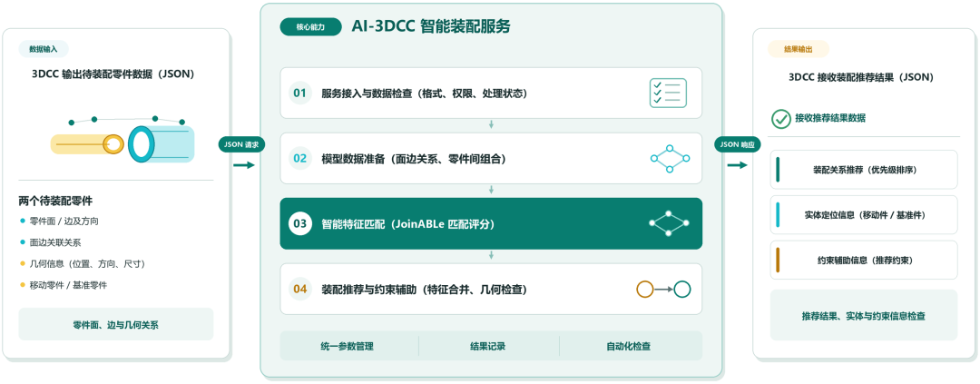Click the green checkmark circle beside 接收推荐结果数据

click(x=780, y=119)
